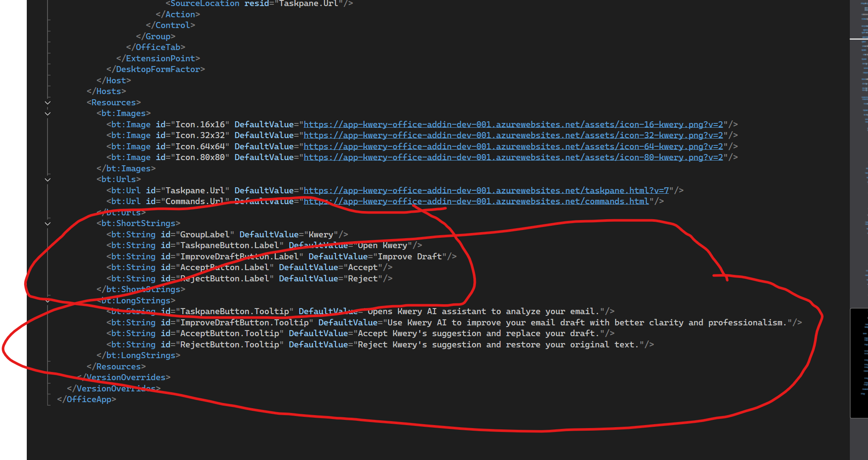Click the "TaskpaneButton.Label" id value
868x460 pixels.
tap(229, 246)
